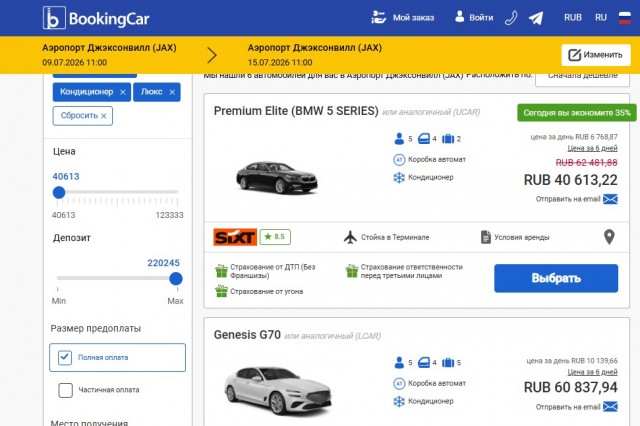Click the Sixt supplier logo
This screenshot has width=640, height=426.
pos(235,237)
